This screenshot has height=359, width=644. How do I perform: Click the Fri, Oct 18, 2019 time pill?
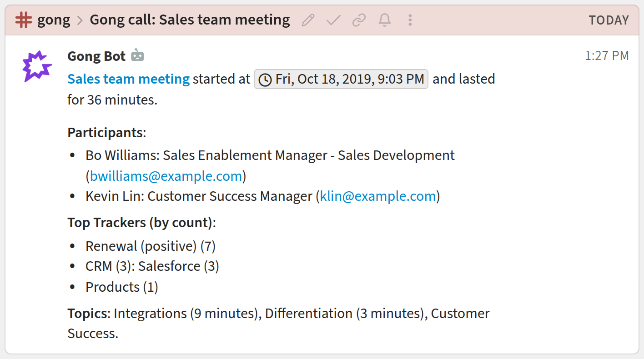point(341,79)
